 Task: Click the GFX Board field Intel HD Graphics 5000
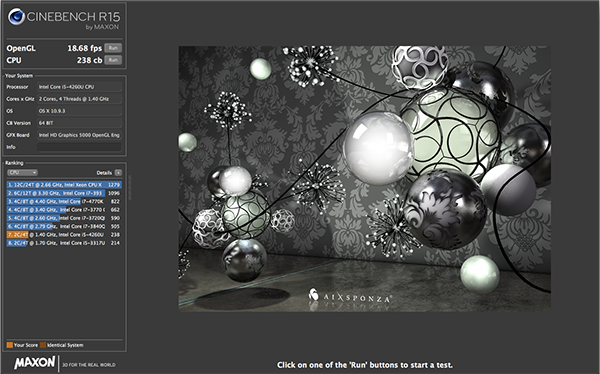coord(79,135)
